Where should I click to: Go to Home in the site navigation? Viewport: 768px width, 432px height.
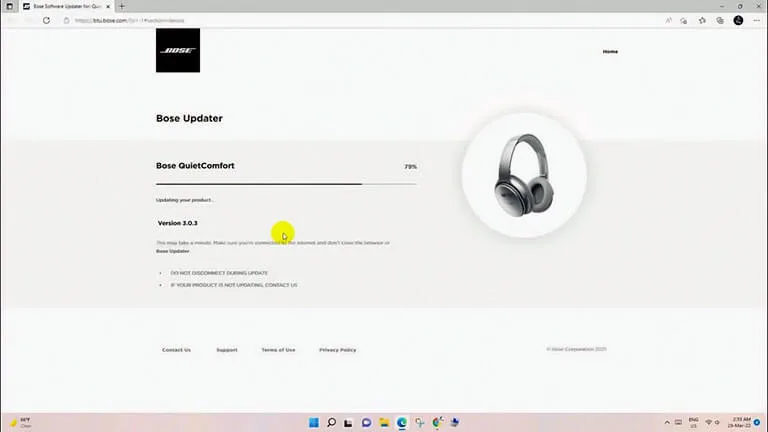610,51
